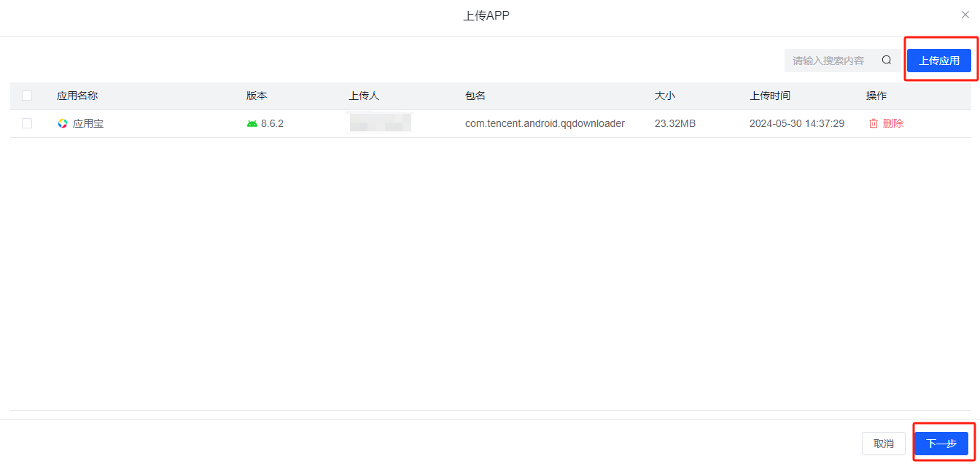Image resolution: width=980 pixels, height=464 pixels.
Task: Click the 上传时间 column header
Action: point(770,96)
